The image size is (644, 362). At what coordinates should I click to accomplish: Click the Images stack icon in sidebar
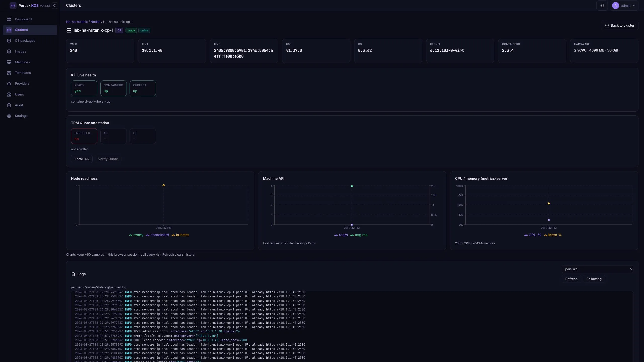click(x=9, y=51)
